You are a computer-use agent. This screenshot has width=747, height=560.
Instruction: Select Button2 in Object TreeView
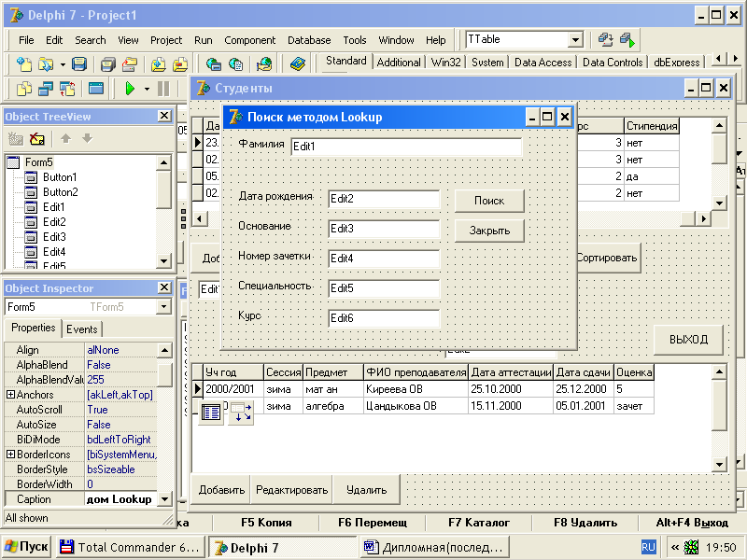click(x=60, y=192)
